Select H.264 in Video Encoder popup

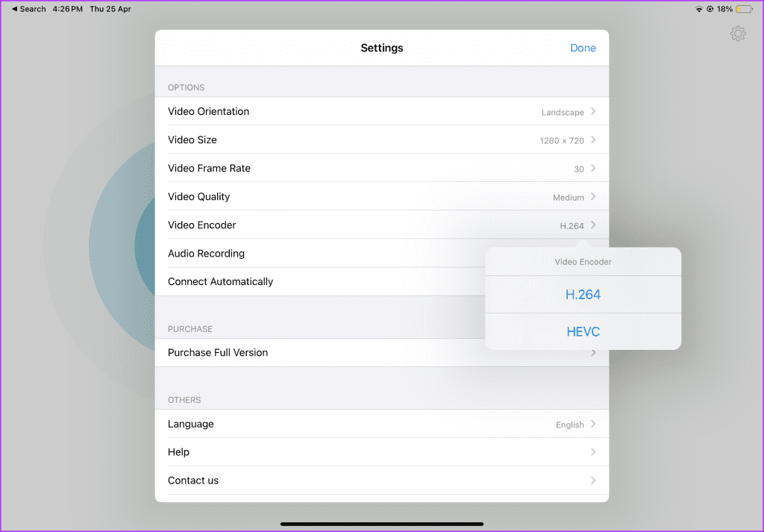coord(583,294)
